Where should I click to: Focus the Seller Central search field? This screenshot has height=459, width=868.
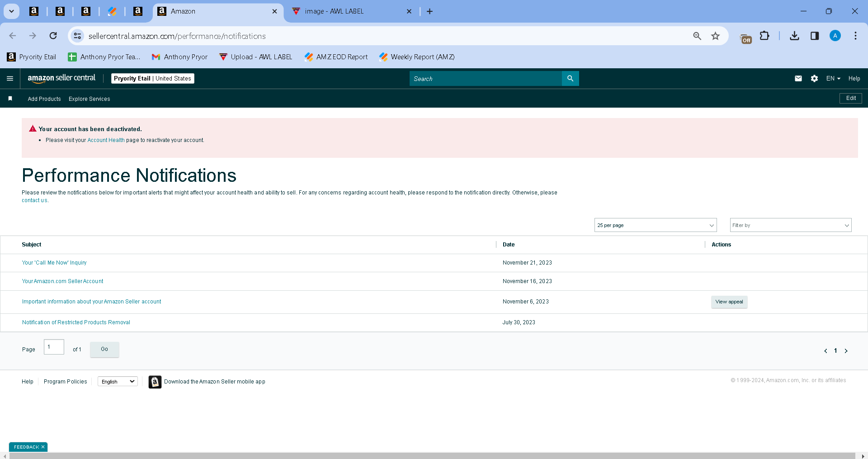click(x=486, y=79)
